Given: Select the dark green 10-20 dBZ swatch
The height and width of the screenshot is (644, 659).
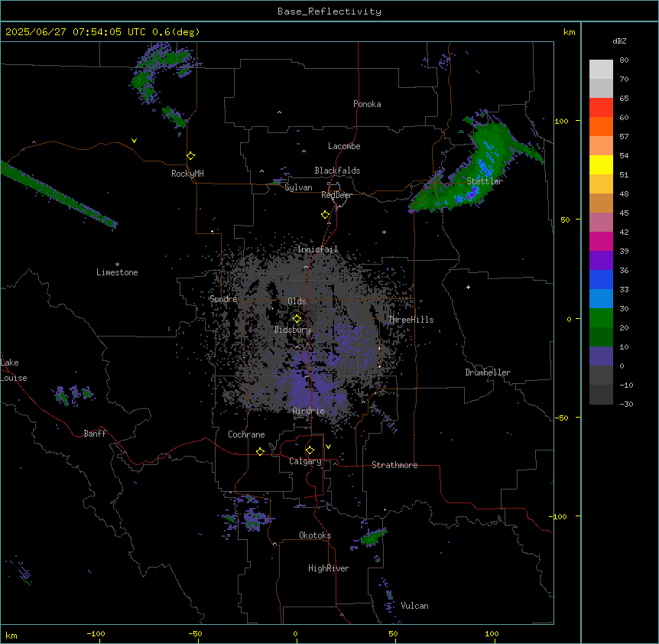Looking at the screenshot, I should [601, 337].
